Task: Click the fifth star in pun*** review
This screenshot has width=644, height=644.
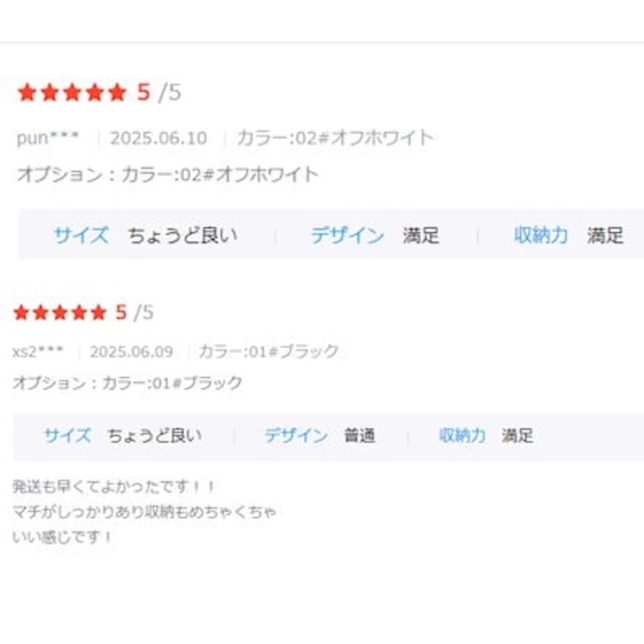Action: (117, 93)
